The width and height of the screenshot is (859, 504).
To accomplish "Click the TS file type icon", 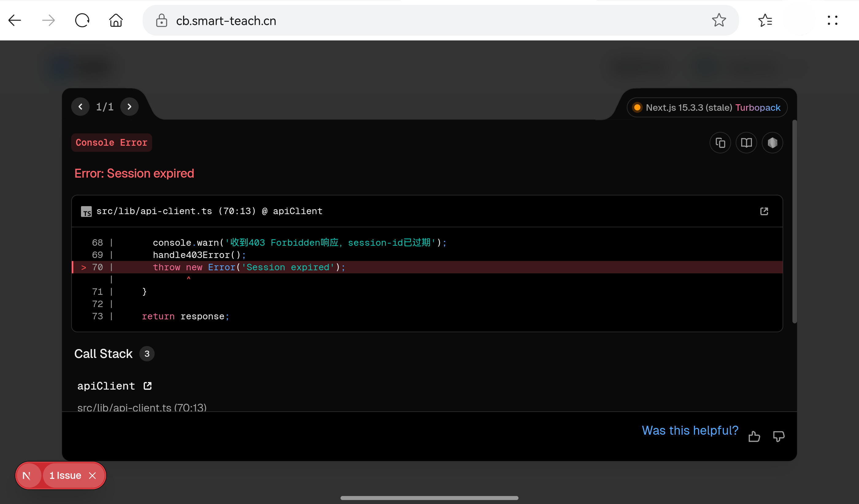I will coord(86,212).
